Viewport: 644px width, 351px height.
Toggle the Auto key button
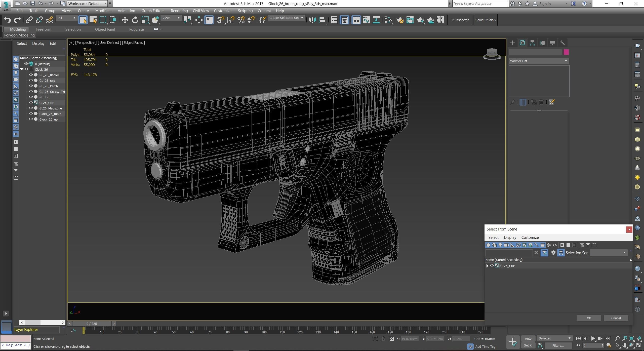pos(528,338)
